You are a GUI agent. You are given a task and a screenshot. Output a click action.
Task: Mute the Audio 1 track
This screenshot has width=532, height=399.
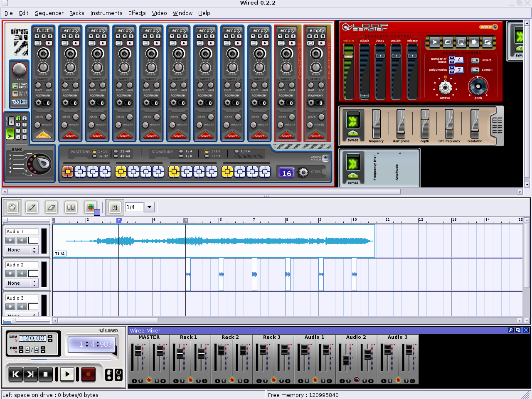[x=22, y=240]
